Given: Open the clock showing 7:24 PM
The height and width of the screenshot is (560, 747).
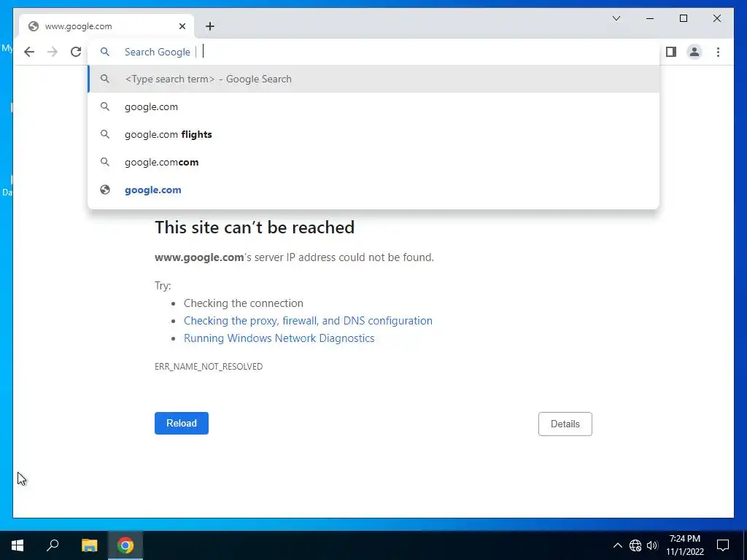Looking at the screenshot, I should [684, 545].
